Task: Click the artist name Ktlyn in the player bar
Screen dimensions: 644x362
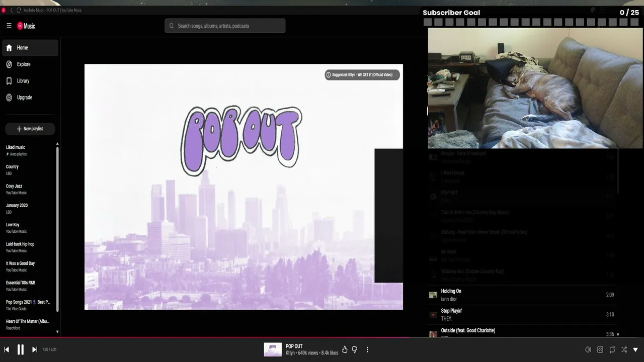Action: coord(290,353)
